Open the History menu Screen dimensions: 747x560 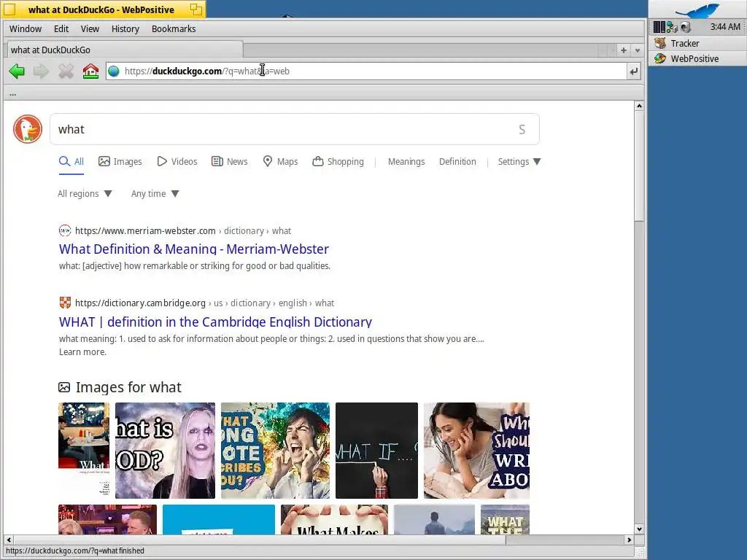point(125,29)
